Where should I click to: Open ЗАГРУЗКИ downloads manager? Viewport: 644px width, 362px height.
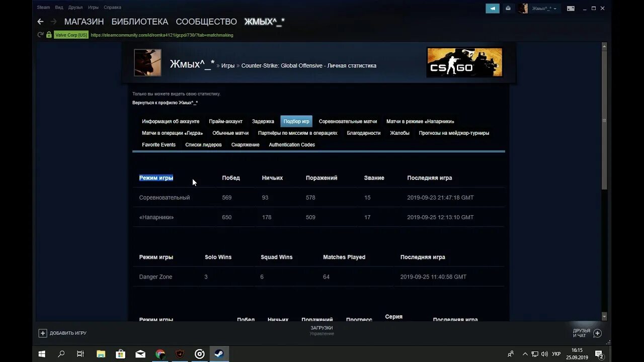(321, 328)
